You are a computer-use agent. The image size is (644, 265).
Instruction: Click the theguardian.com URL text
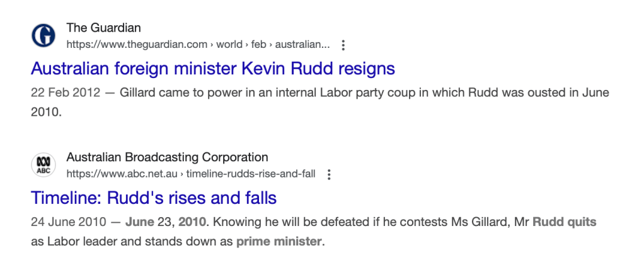137,45
